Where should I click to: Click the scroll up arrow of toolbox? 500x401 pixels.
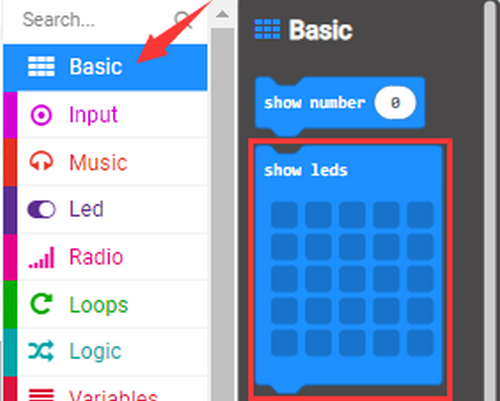point(222,14)
